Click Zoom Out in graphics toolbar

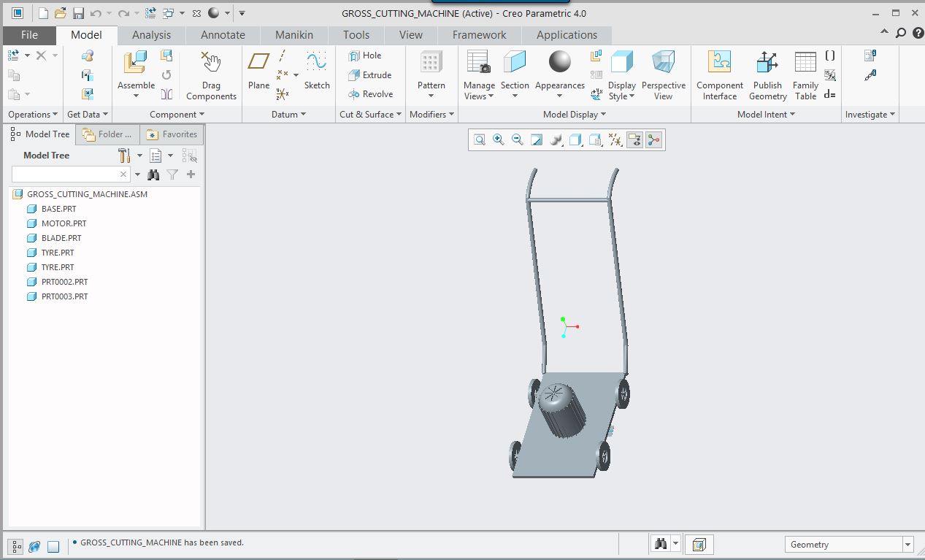[518, 139]
